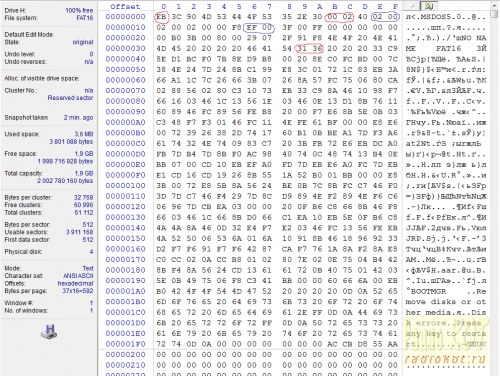Click the Offset column header

(125, 6)
